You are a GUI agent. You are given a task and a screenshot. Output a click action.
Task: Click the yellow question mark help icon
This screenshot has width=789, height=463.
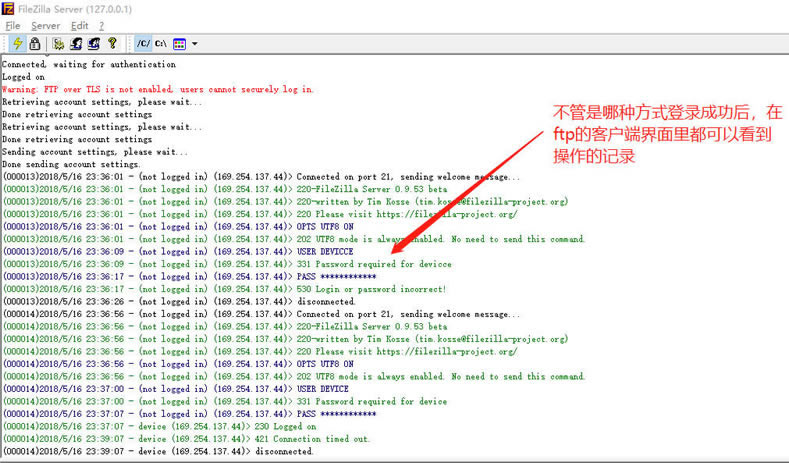tap(112, 44)
